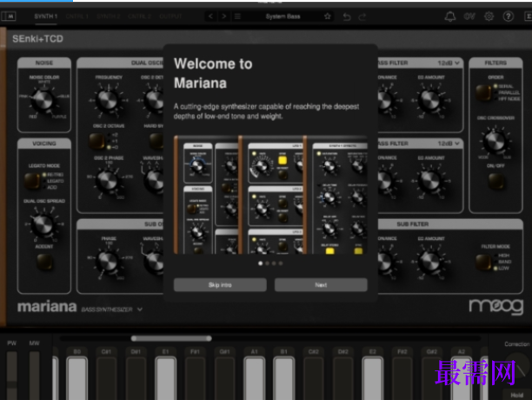Viewport: 532px width, 400px height.
Task: Click the MW mod wheel slider
Action: (x=34, y=376)
